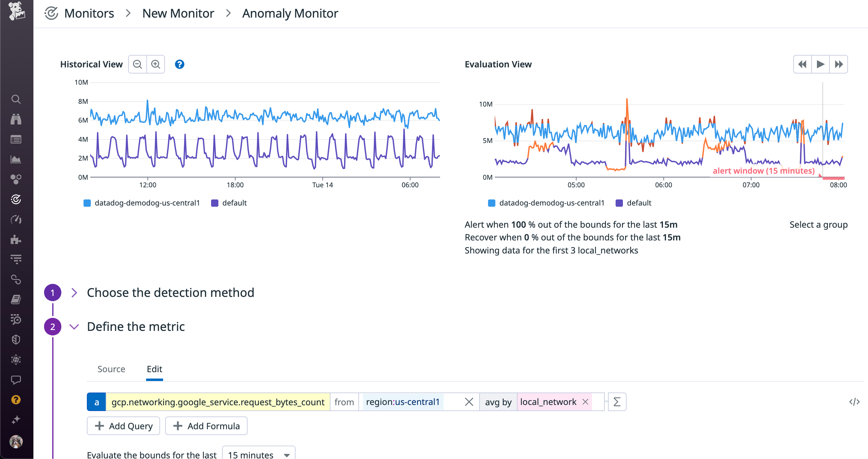868x459 pixels.
Task: Open the avg by aggregator dropdown
Action: pyautogui.click(x=498, y=402)
